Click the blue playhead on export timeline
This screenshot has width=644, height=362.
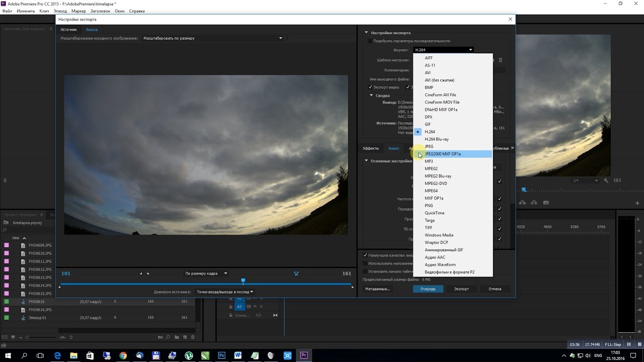click(243, 281)
